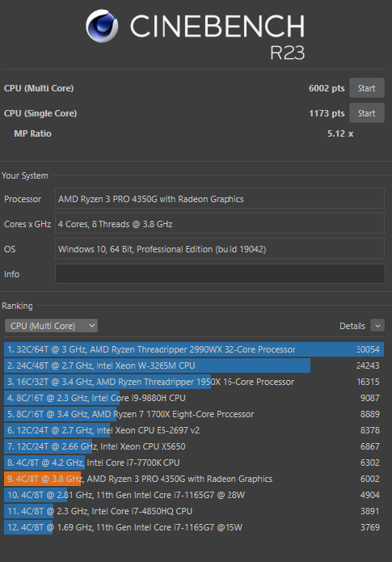Viewport: 392px width, 562px height.
Task: Click the Details label
Action: click(352, 326)
